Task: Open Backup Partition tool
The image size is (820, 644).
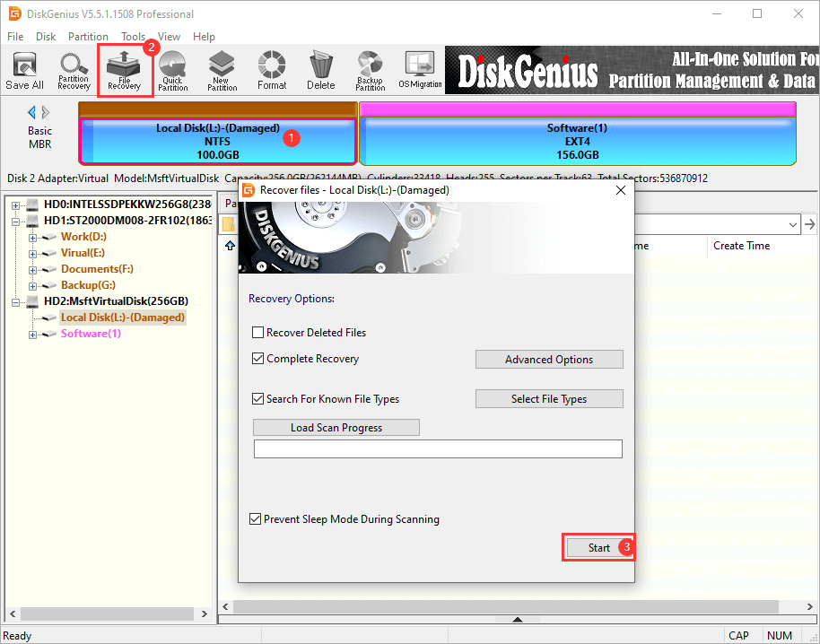Action: [371, 71]
